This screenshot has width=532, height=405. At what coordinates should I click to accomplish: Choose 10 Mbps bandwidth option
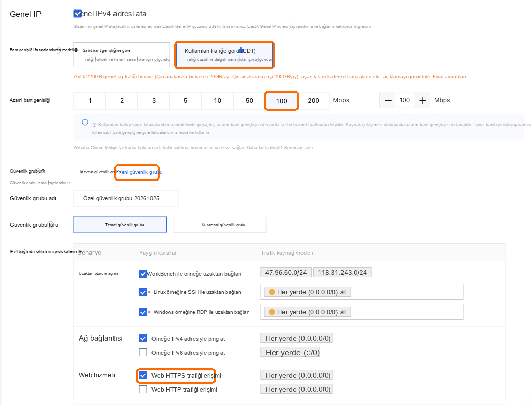point(217,101)
